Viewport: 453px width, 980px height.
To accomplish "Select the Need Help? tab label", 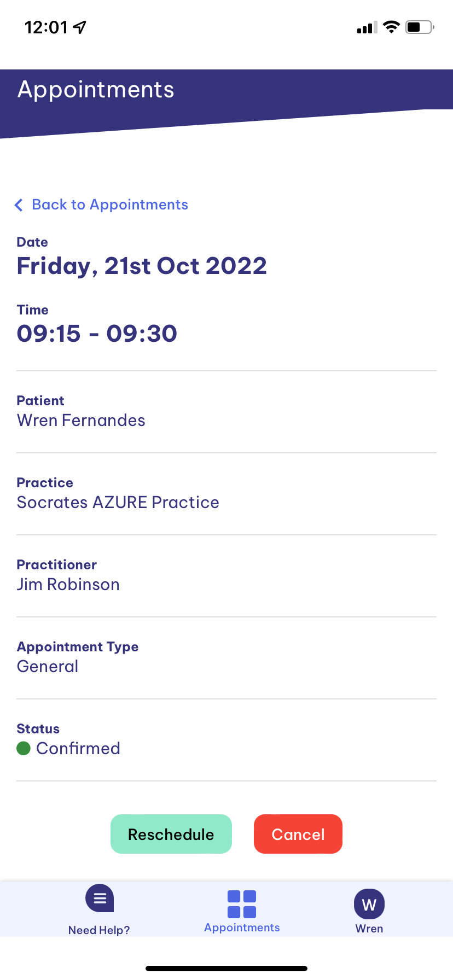I will (x=99, y=930).
